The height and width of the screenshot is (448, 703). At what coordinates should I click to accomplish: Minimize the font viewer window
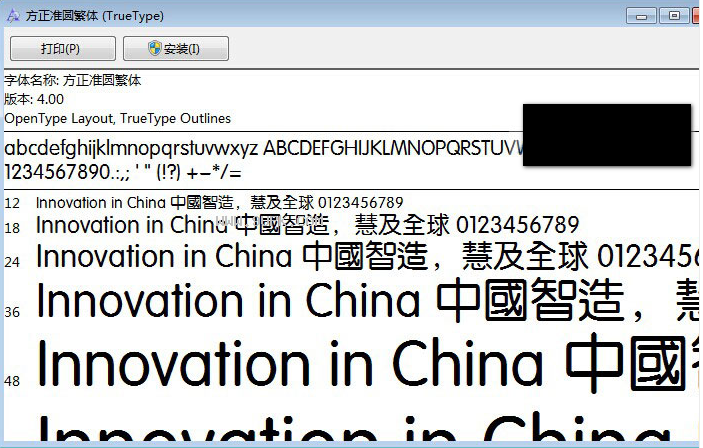(x=641, y=16)
